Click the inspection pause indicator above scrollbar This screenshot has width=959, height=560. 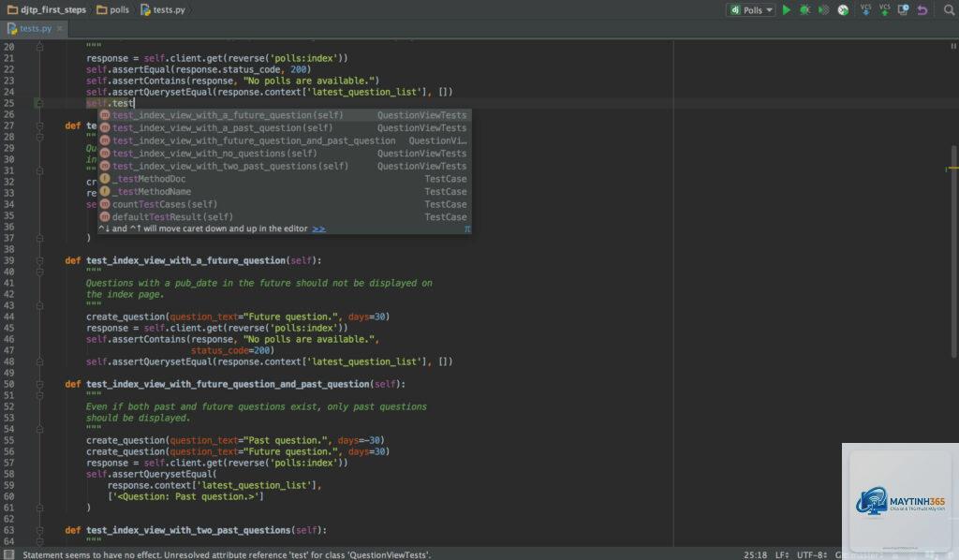pos(952,46)
